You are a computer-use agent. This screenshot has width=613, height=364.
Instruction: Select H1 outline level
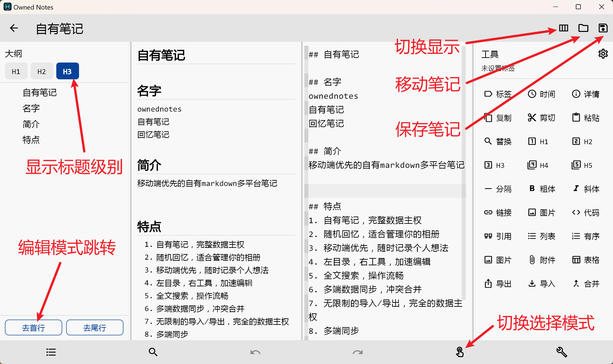coord(16,71)
